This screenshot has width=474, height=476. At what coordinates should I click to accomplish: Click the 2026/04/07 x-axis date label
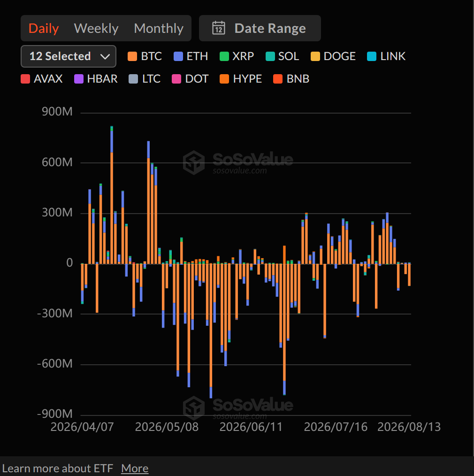tap(82, 427)
